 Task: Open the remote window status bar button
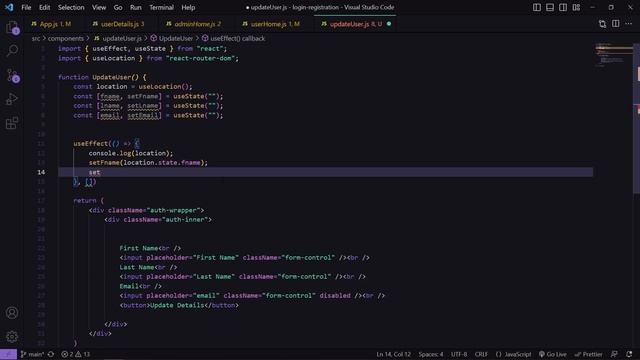click(8, 354)
